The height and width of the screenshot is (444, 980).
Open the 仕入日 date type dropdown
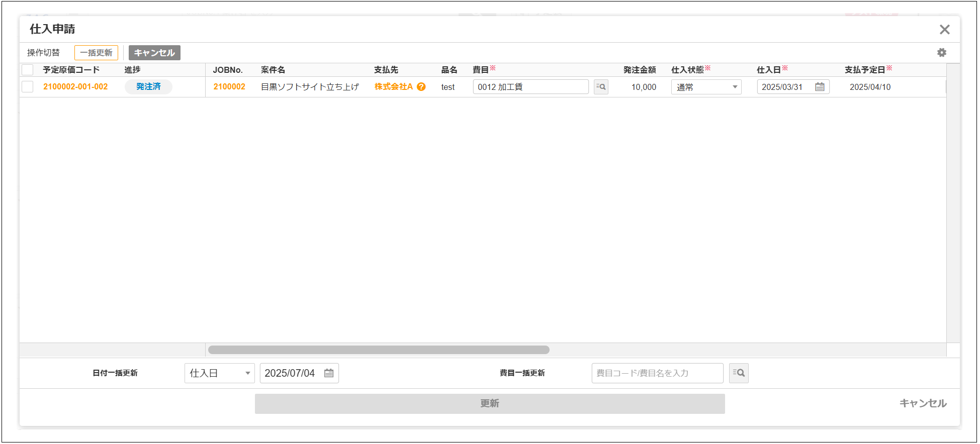tap(219, 373)
